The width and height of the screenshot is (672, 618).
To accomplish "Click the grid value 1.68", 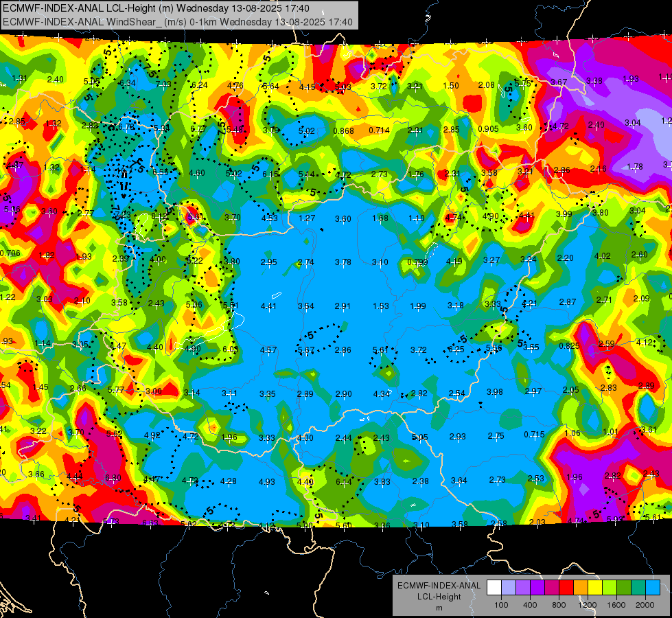I will coord(380,218).
